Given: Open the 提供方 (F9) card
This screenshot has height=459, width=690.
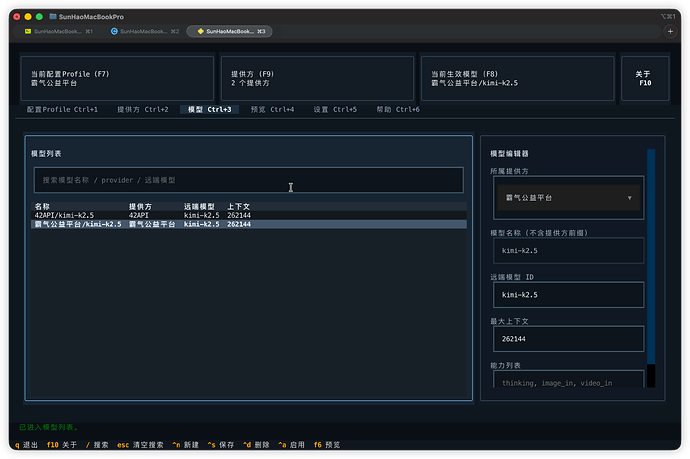Looking at the screenshot, I should tap(317, 78).
